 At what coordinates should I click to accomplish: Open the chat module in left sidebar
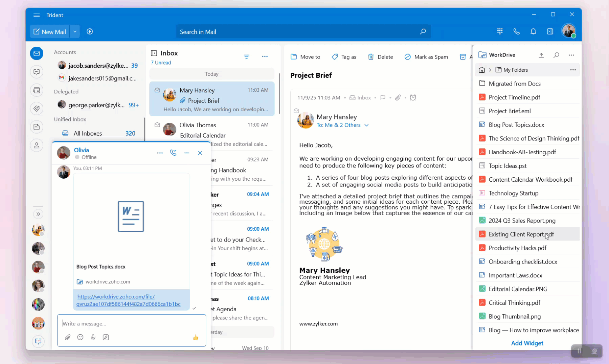tap(37, 72)
